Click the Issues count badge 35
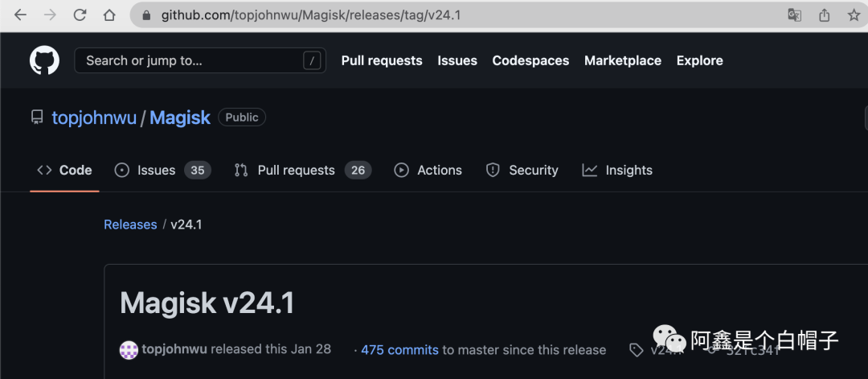 pos(198,170)
